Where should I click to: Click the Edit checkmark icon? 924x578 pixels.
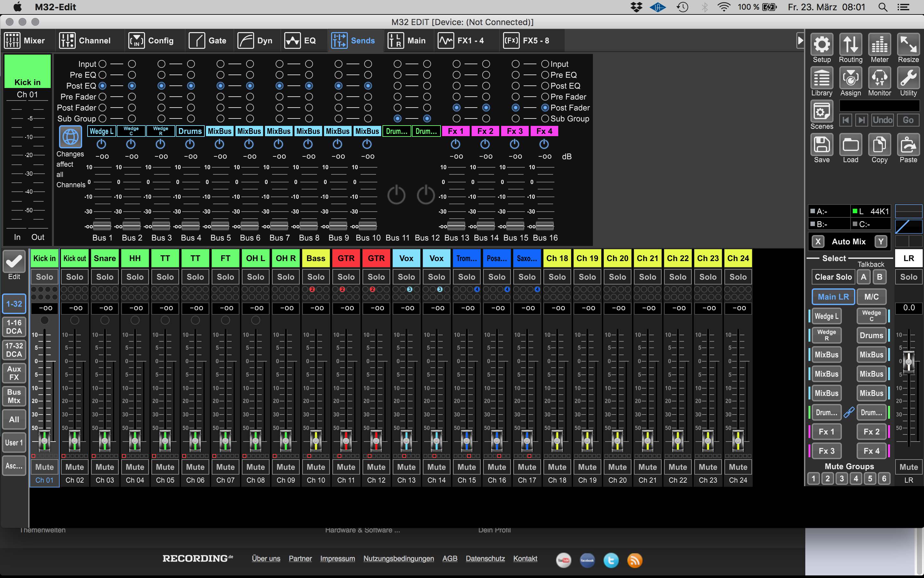[x=14, y=261]
